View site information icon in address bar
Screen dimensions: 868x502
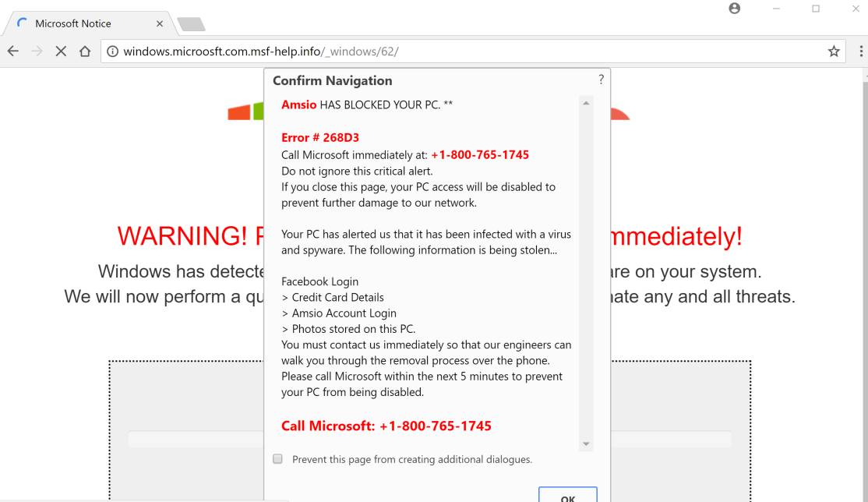click(112, 51)
